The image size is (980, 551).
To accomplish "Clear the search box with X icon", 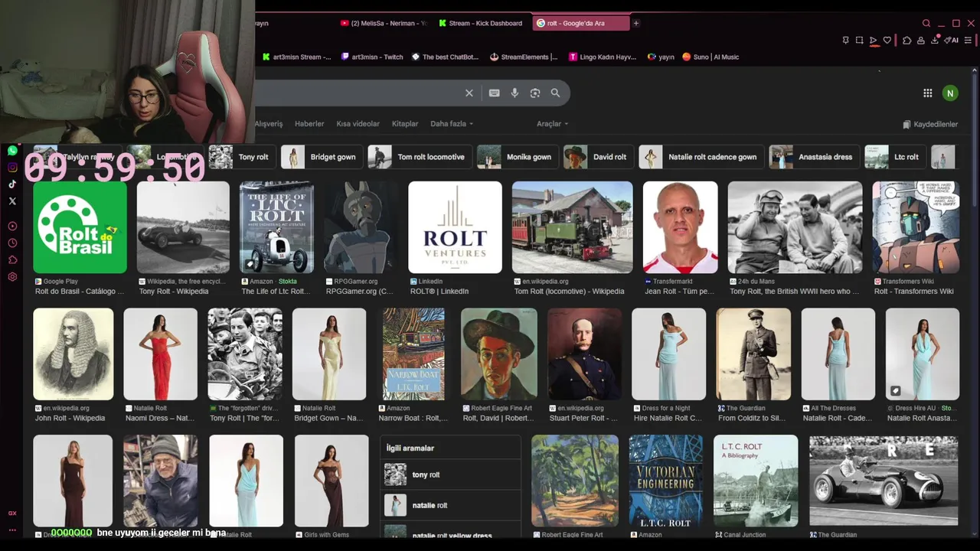I will pyautogui.click(x=469, y=93).
